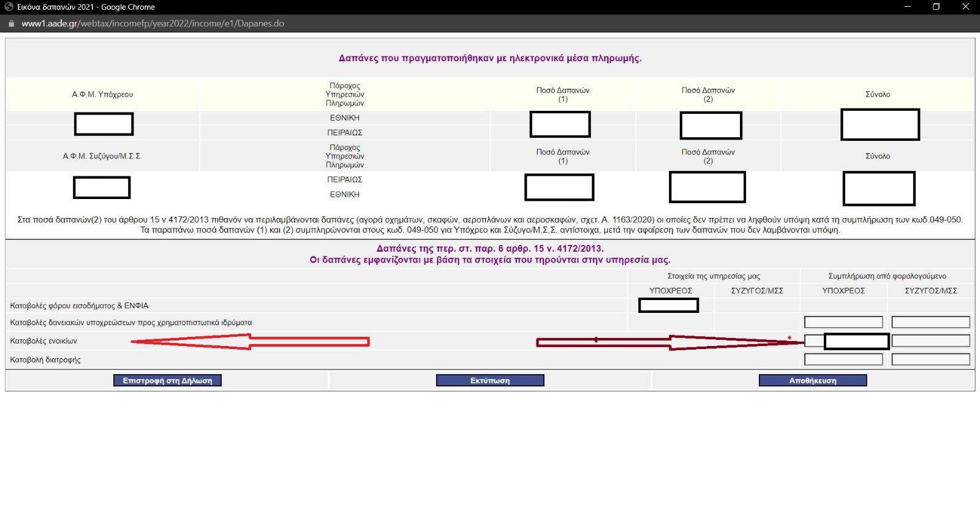Click ΣΥΖΥΓΟΣ/ΜΣΣ under Στοιχεία της υπηρεσίας μας
This screenshot has width=980, height=515.
pos(757,291)
